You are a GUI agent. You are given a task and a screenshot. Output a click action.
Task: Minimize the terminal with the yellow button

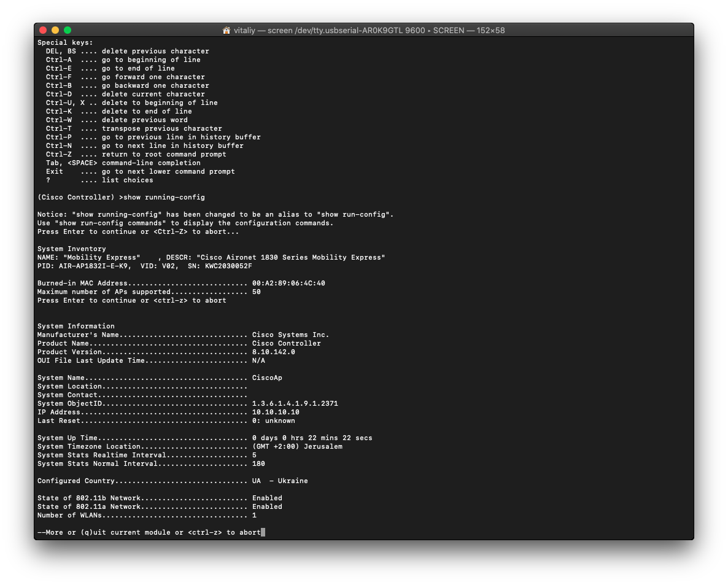click(x=55, y=30)
